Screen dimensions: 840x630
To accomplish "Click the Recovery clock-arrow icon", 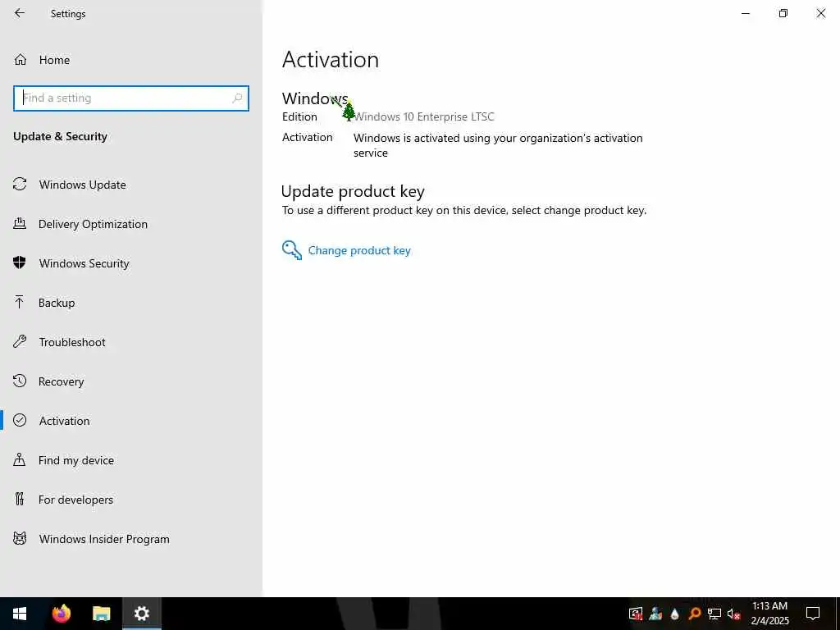I will click(20, 381).
